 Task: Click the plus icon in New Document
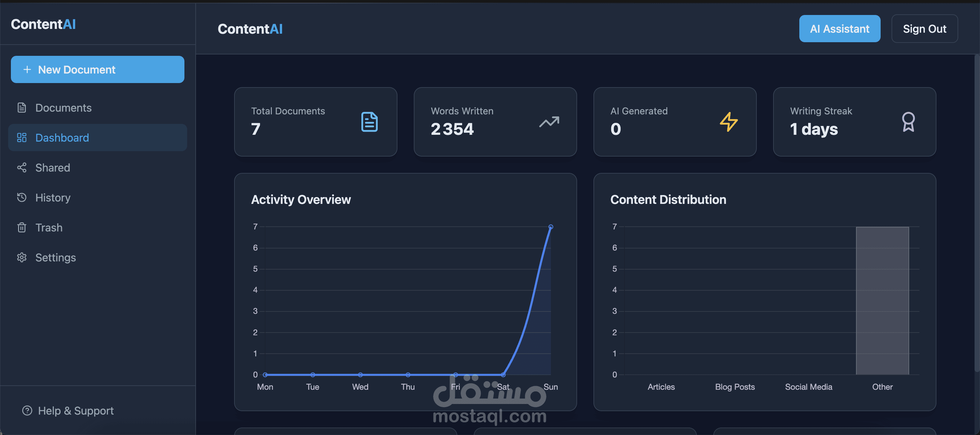pyautogui.click(x=27, y=69)
